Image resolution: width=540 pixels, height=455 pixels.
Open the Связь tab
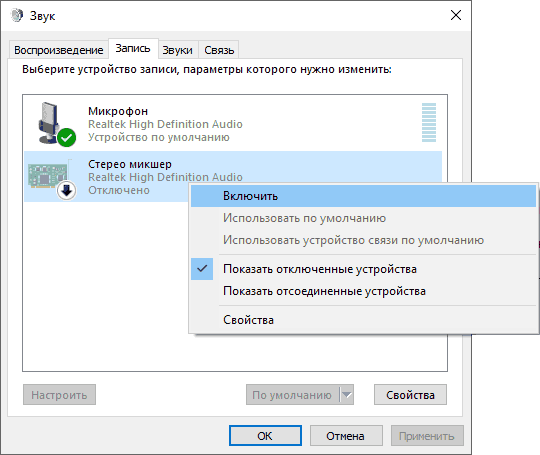coord(219,50)
